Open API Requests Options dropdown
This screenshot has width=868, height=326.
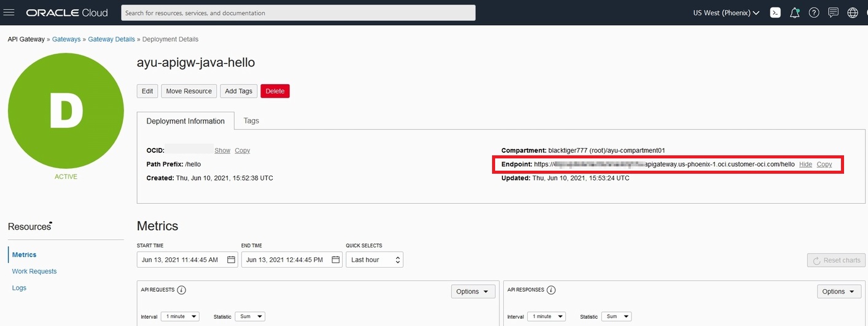tap(473, 292)
